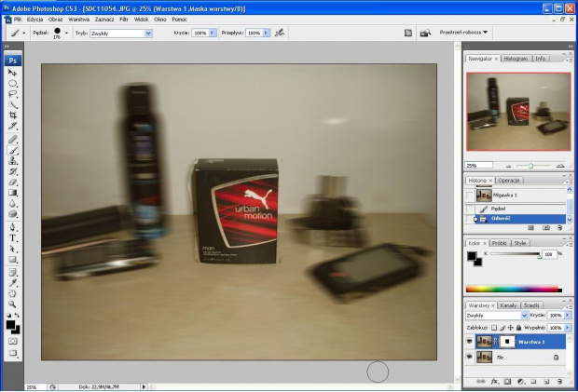
Task: Swap foreground and background colors
Action: tap(17, 316)
